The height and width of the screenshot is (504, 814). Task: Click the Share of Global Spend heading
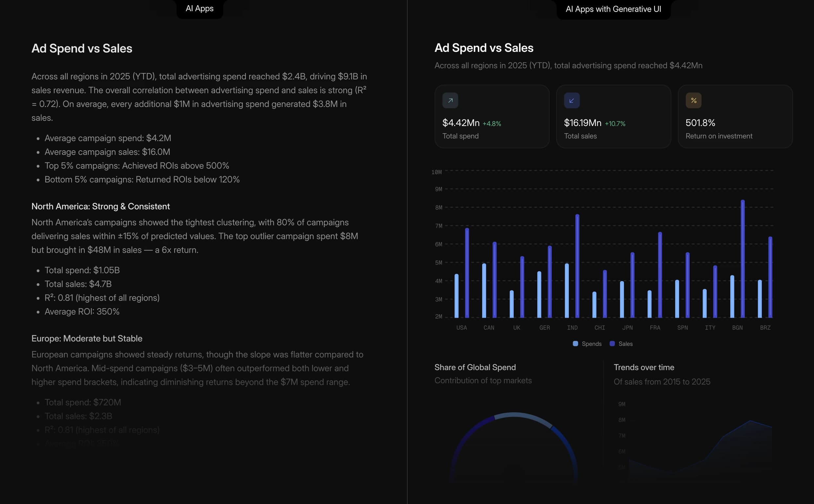click(x=475, y=367)
